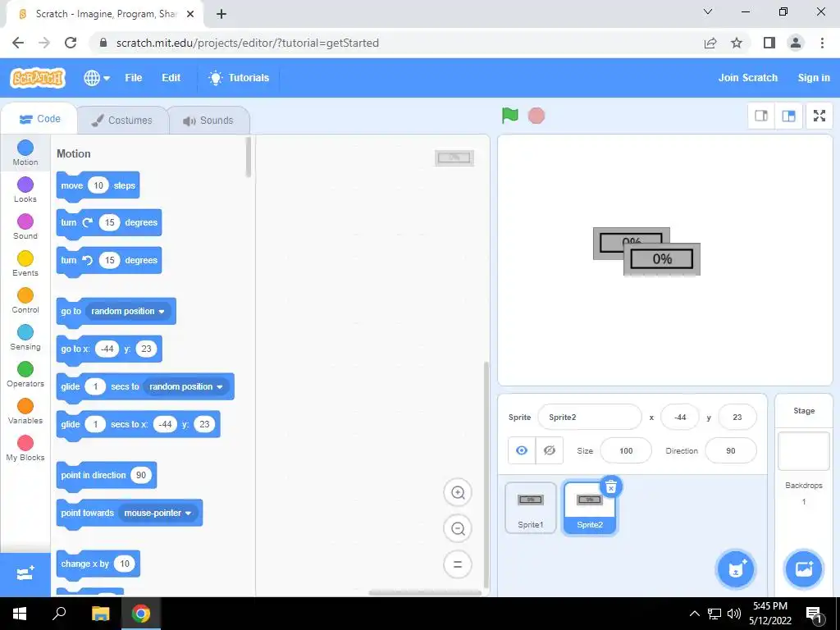This screenshot has height=630, width=840.
Task: Open File Explorer from the taskbar
Action: click(100, 614)
